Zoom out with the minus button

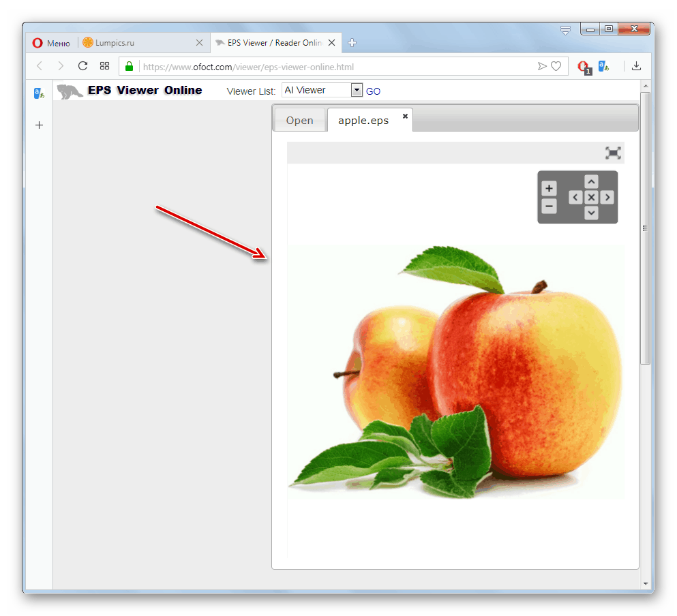point(550,206)
